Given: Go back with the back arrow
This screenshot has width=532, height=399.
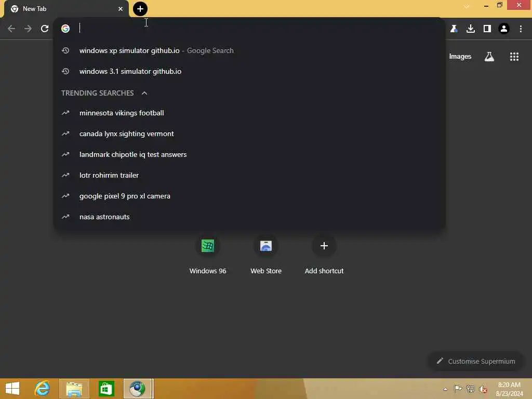Looking at the screenshot, I should pos(11,29).
